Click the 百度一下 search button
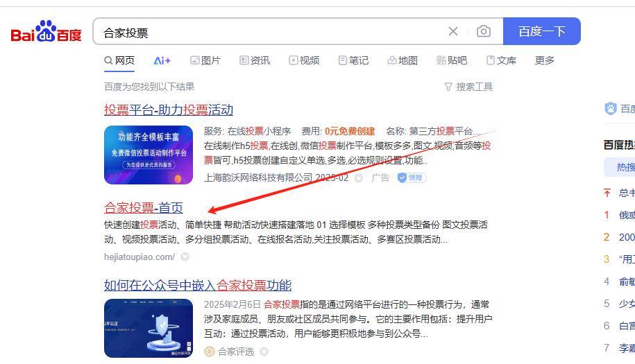This screenshot has width=635, height=364. [542, 31]
